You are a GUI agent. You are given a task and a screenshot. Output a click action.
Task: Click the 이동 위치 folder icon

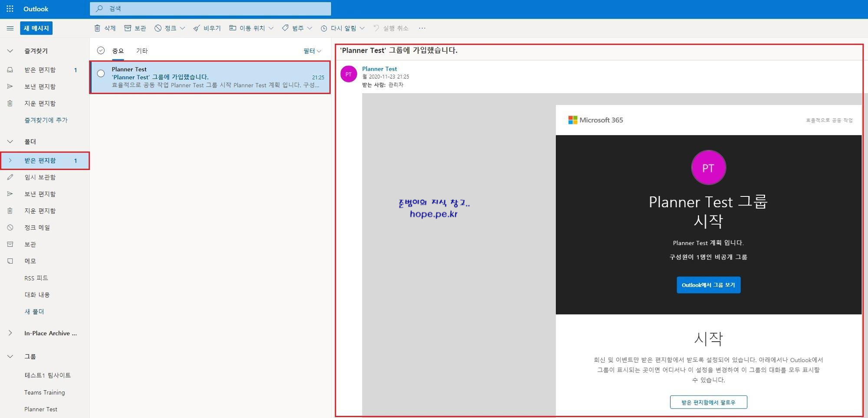233,28
